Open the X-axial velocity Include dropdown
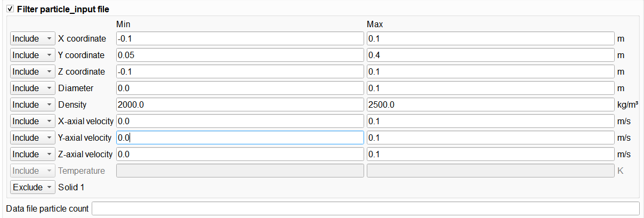644x218 pixels. tap(32, 121)
